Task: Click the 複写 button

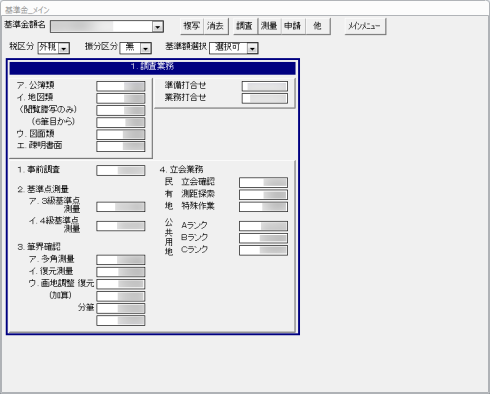Action: pos(192,26)
